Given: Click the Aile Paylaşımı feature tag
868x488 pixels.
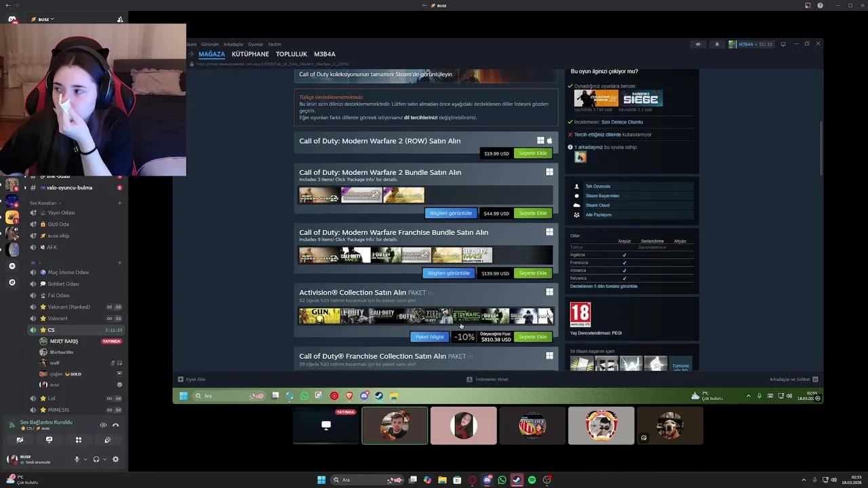Looking at the screenshot, I should (632, 215).
